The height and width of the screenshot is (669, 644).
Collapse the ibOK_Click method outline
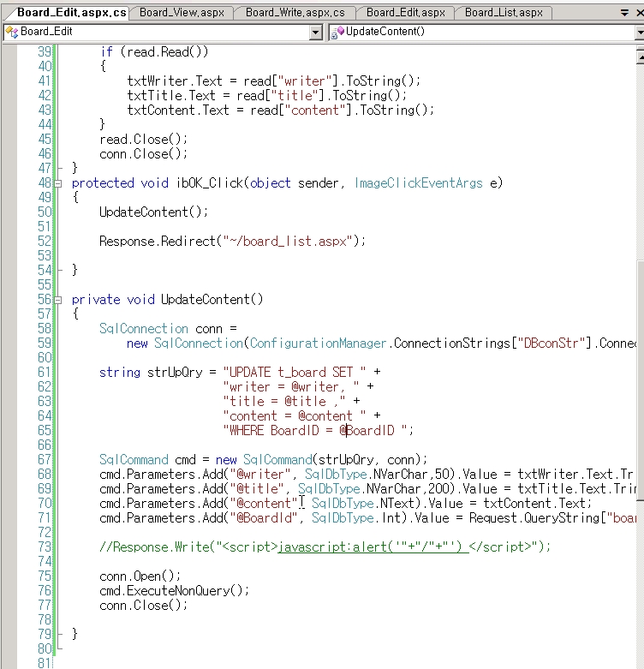pos(58,183)
